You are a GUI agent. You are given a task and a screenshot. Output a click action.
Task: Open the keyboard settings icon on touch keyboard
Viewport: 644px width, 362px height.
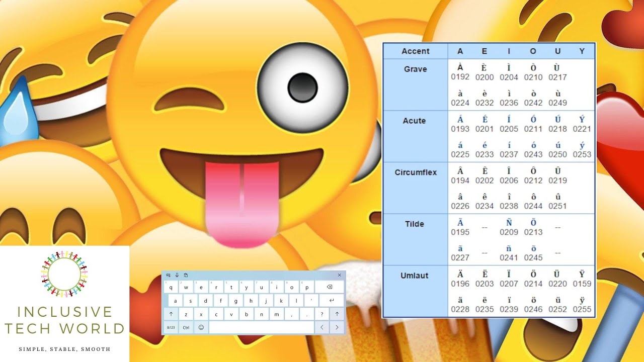[168, 275]
